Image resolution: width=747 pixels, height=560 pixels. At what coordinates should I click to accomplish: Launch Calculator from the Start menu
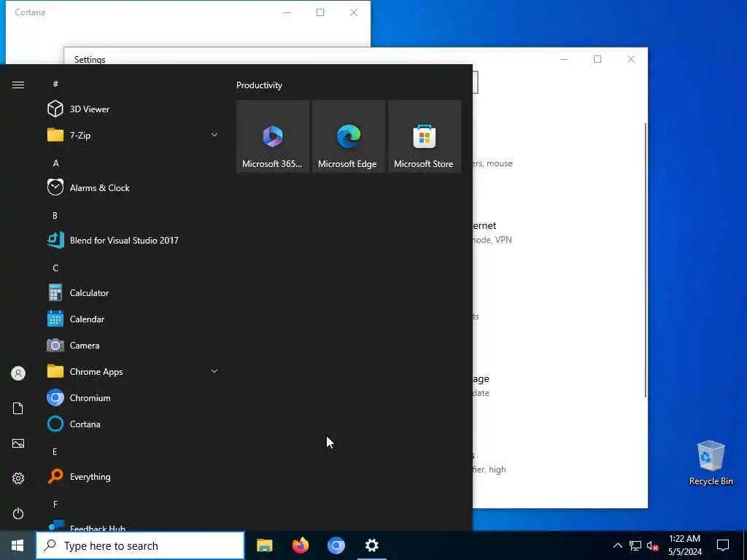[x=133, y=293]
